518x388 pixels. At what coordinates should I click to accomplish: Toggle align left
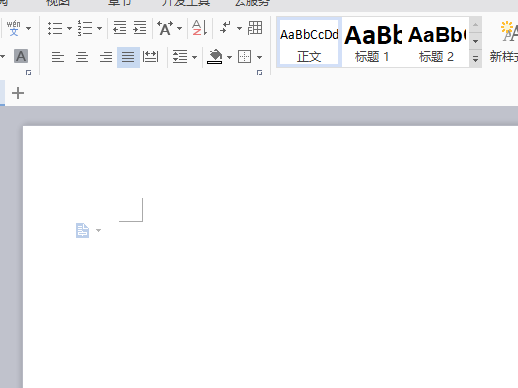pyautogui.click(x=58, y=57)
